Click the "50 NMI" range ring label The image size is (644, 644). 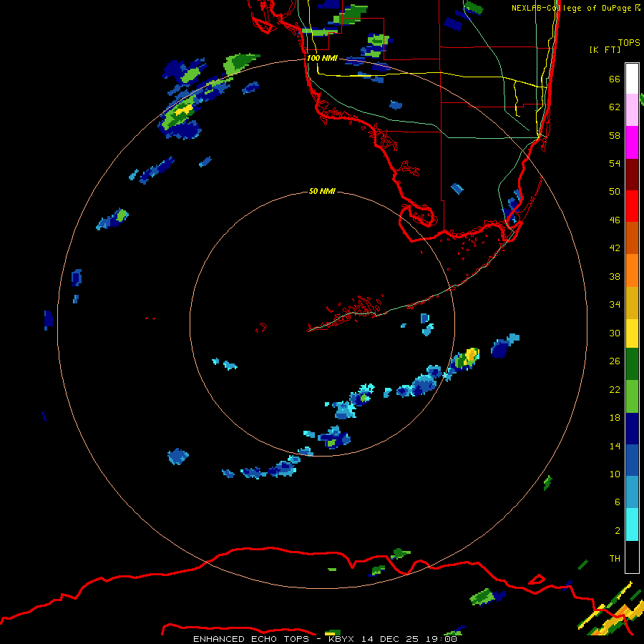coord(322,191)
